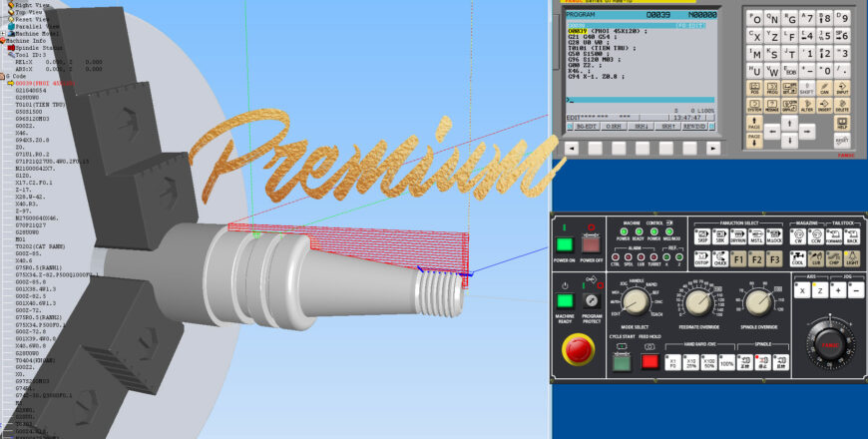
Task: Click the X/C letter key
Action: coord(755,36)
